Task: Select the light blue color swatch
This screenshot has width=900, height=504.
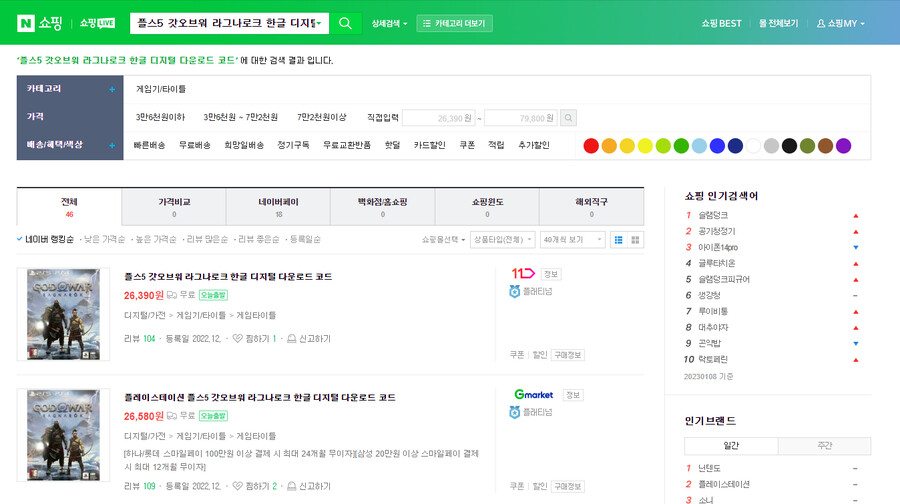Action: point(699,146)
